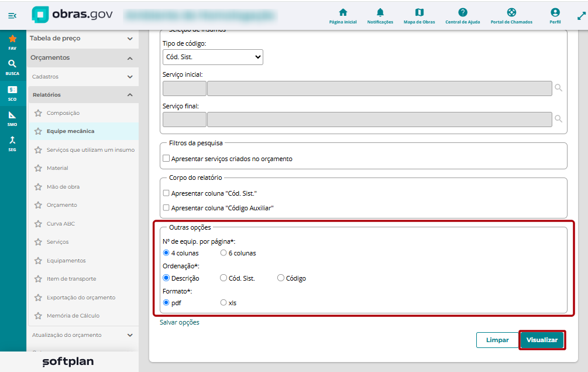Select xls format radio
Screen dimensions: 588x372
point(223,302)
